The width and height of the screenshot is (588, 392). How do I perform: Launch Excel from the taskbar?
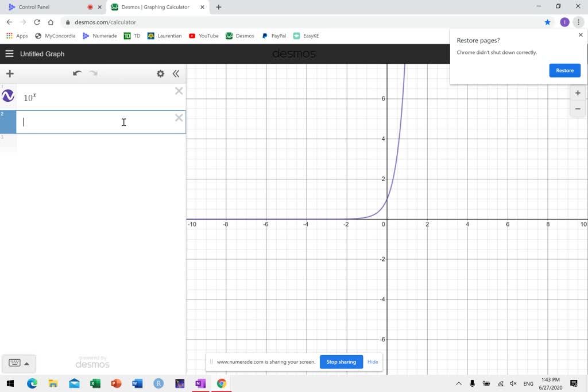tap(95, 383)
